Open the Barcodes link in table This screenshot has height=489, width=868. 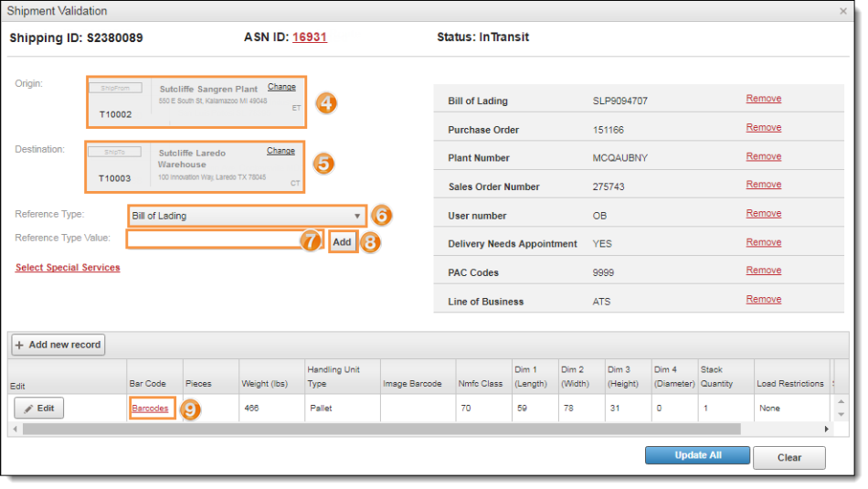(x=150, y=409)
